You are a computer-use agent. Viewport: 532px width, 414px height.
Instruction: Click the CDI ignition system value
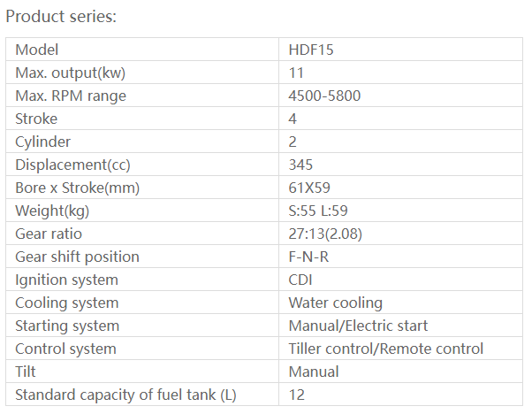(301, 280)
